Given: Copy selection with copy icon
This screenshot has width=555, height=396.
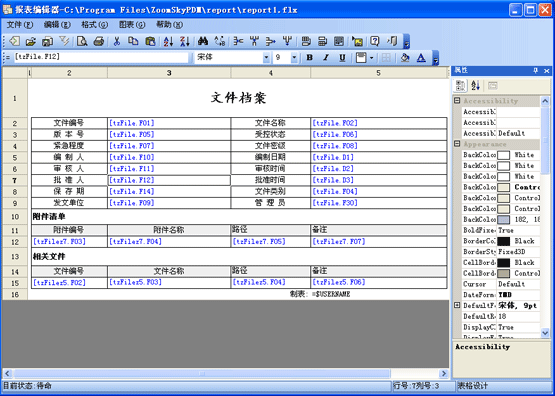Looking at the screenshot, I should tap(133, 41).
